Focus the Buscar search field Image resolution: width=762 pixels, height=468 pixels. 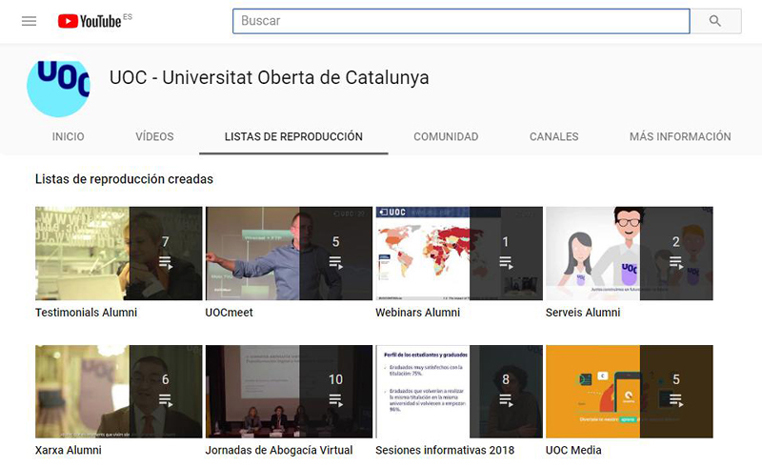(461, 21)
